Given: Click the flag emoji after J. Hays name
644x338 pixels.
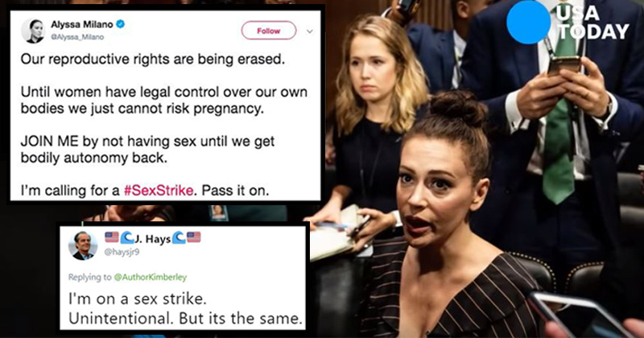Looking at the screenshot, I should click(194, 237).
